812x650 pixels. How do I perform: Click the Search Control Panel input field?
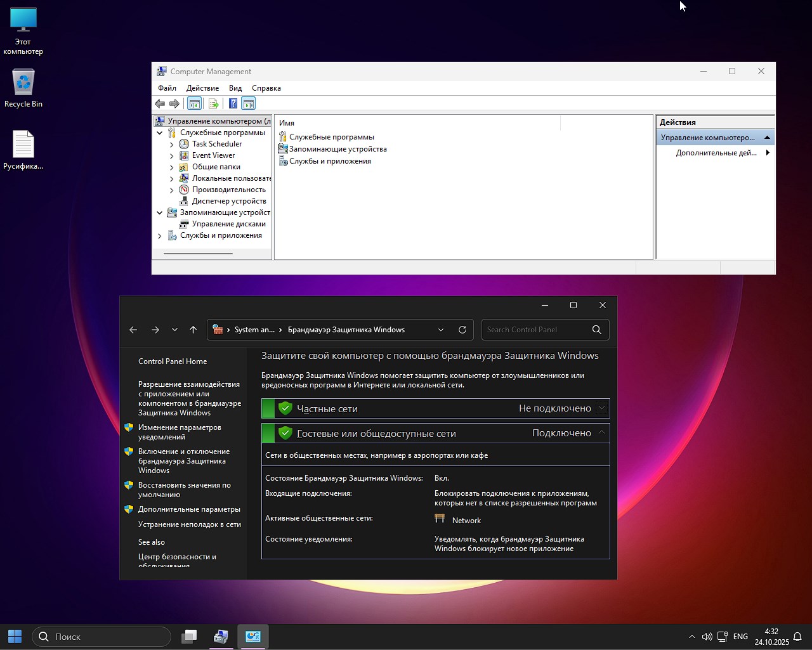pyautogui.click(x=536, y=330)
